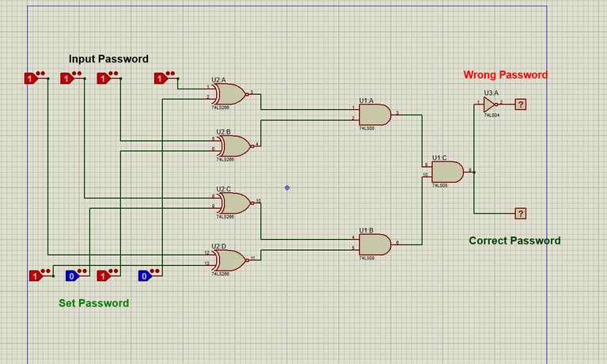Select the U1:B AND gate symbol
This screenshot has width=607, height=364.
(375, 245)
